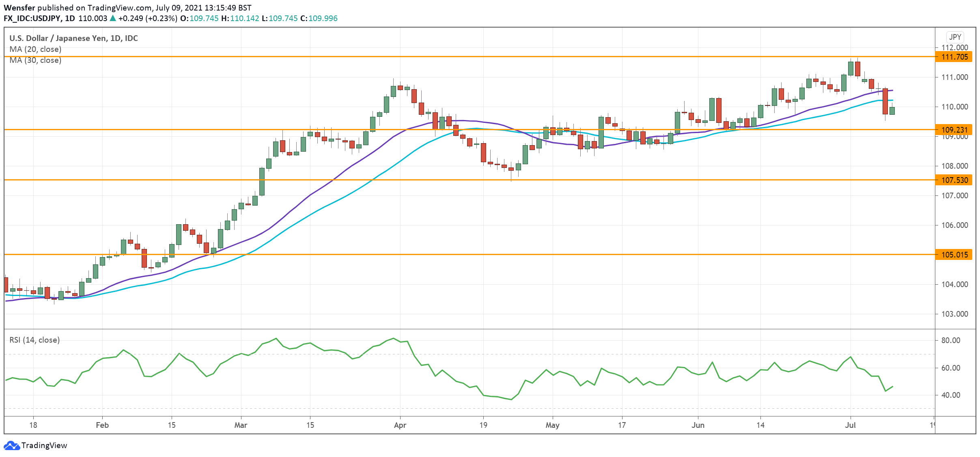
Task: Click the MA (20, close) indicator label
Action: [x=35, y=49]
